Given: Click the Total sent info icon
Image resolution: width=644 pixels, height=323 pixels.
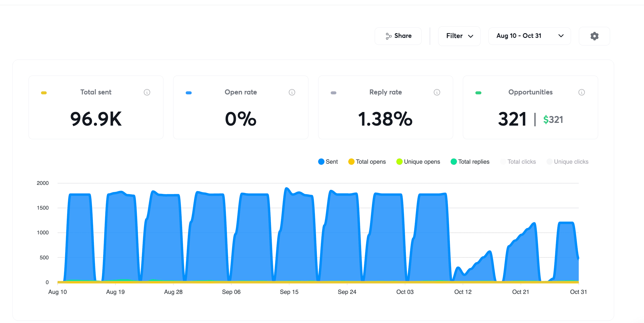Looking at the screenshot, I should 147,92.
